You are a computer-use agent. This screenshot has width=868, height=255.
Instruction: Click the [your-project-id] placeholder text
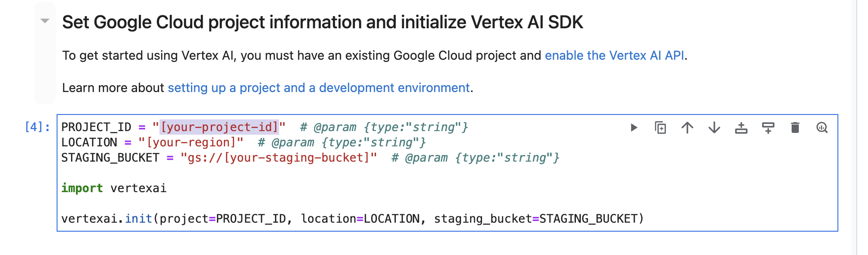(219, 127)
